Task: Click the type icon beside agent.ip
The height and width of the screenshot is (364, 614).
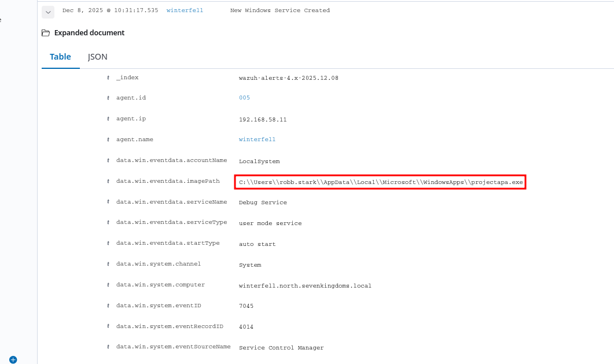Action: tap(108, 119)
